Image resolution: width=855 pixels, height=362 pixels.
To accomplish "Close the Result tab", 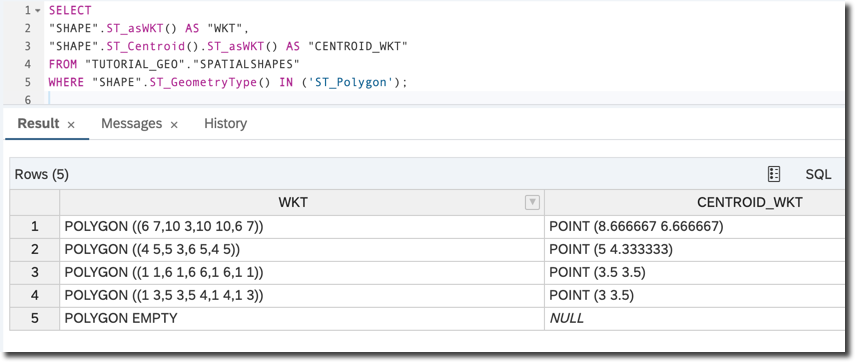I will (71, 125).
